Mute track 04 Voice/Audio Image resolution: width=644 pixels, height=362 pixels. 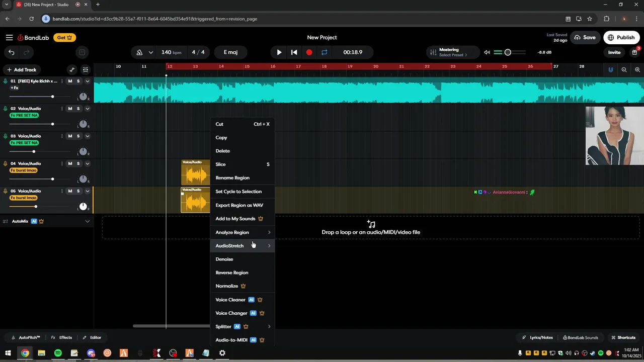click(x=70, y=163)
